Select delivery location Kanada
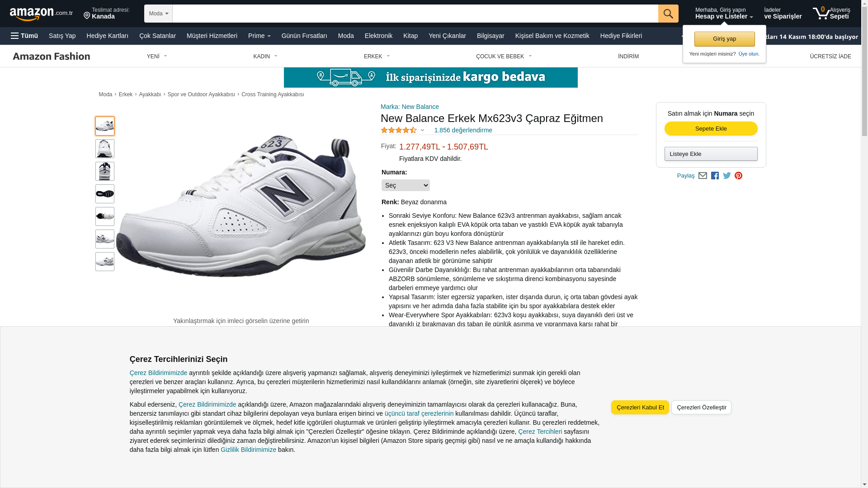Viewport: 868px width, 488px height. [107, 14]
